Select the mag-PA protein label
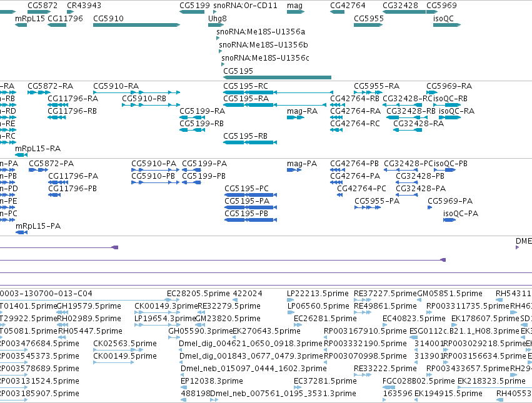This screenshot has height=403, width=532. (302, 164)
